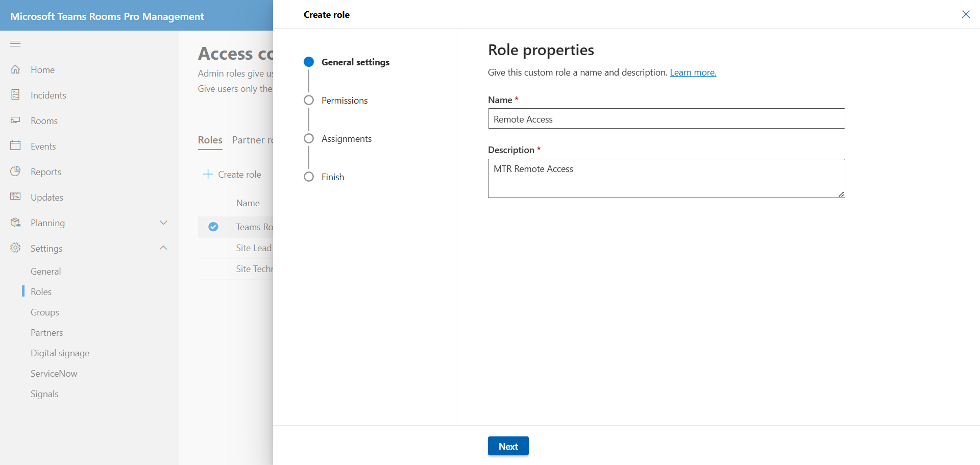The width and height of the screenshot is (980, 465).
Task: Click the hamburger menu icon in sidebar
Action: pyautogui.click(x=15, y=43)
